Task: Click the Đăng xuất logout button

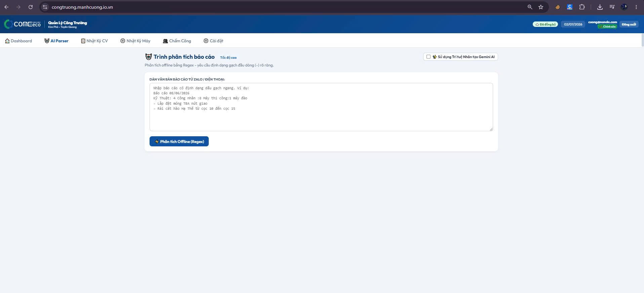Action: click(629, 25)
